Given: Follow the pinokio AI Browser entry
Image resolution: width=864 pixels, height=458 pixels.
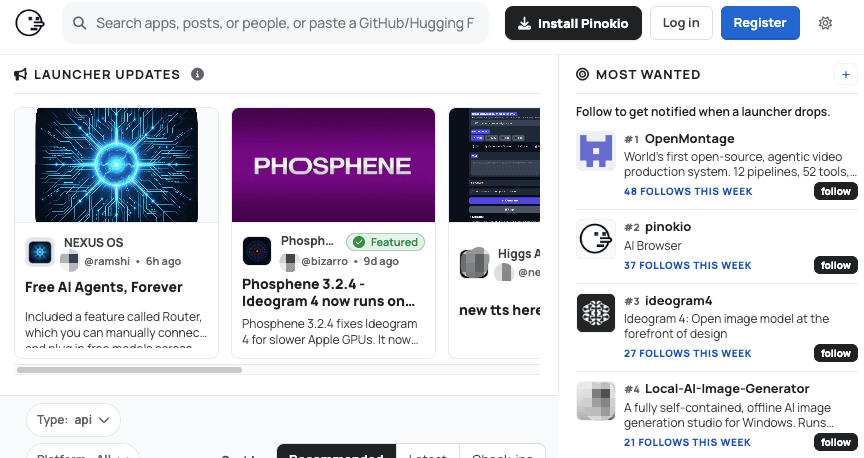Looking at the screenshot, I should point(835,265).
